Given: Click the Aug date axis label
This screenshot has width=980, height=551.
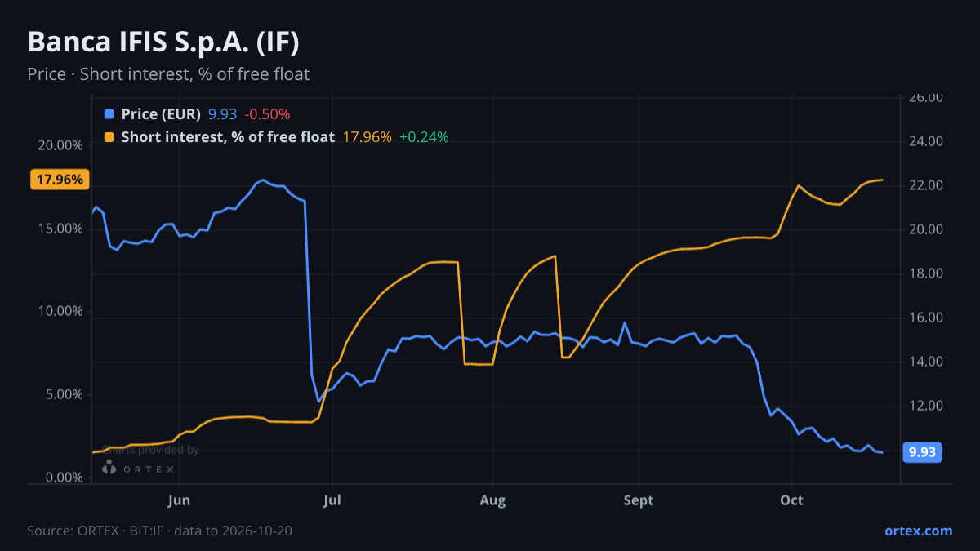Looking at the screenshot, I should tap(492, 500).
